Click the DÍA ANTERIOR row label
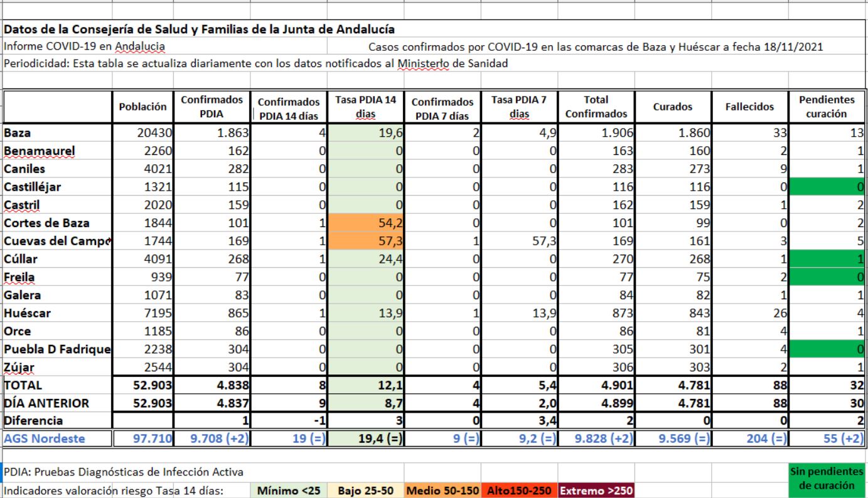 point(57,403)
